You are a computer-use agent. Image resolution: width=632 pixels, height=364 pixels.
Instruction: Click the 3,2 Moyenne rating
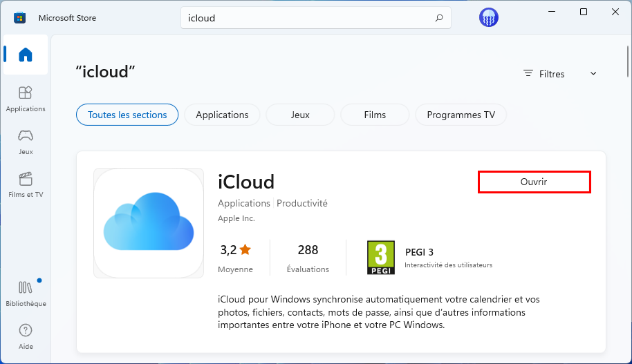[235, 258]
